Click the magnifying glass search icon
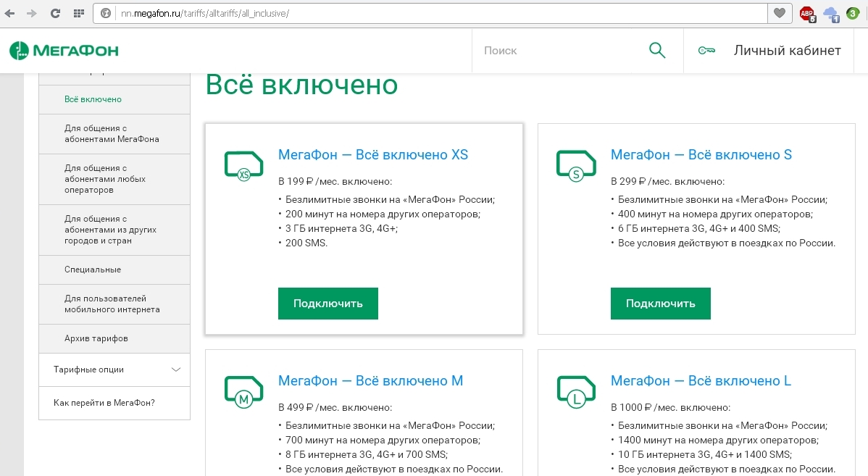This screenshot has height=476, width=868. click(656, 51)
